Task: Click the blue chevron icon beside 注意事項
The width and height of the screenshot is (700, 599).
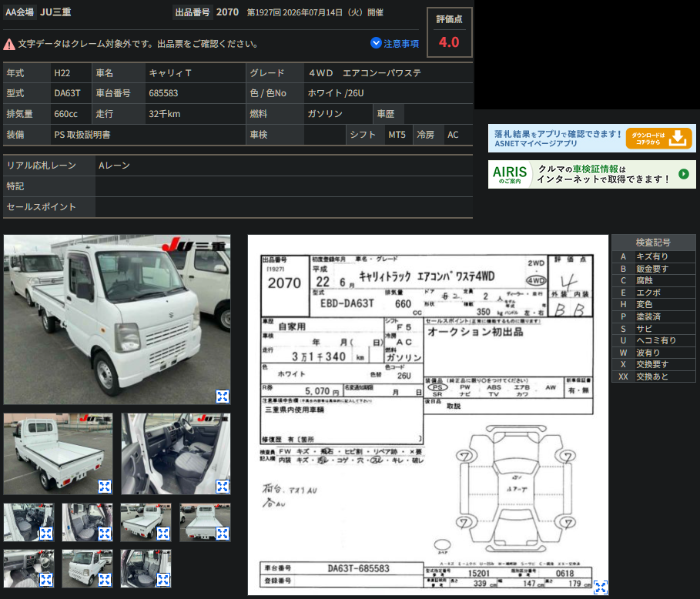Action: (x=376, y=43)
